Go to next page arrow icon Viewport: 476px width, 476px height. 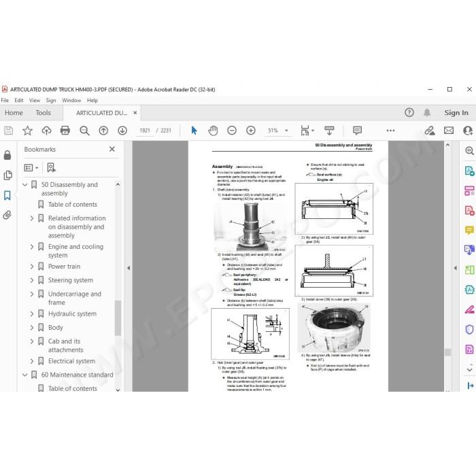(122, 131)
